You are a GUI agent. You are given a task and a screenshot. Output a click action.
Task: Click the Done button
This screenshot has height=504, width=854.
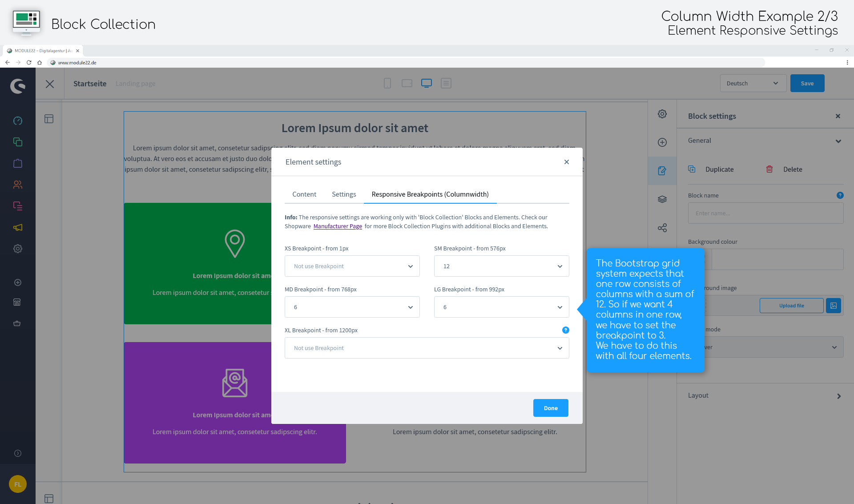tap(551, 408)
